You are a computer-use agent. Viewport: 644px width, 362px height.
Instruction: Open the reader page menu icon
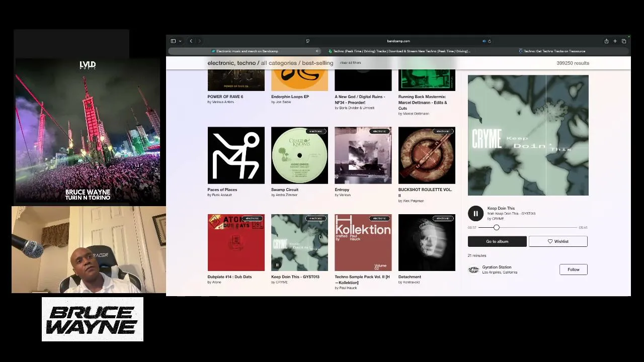307,41
